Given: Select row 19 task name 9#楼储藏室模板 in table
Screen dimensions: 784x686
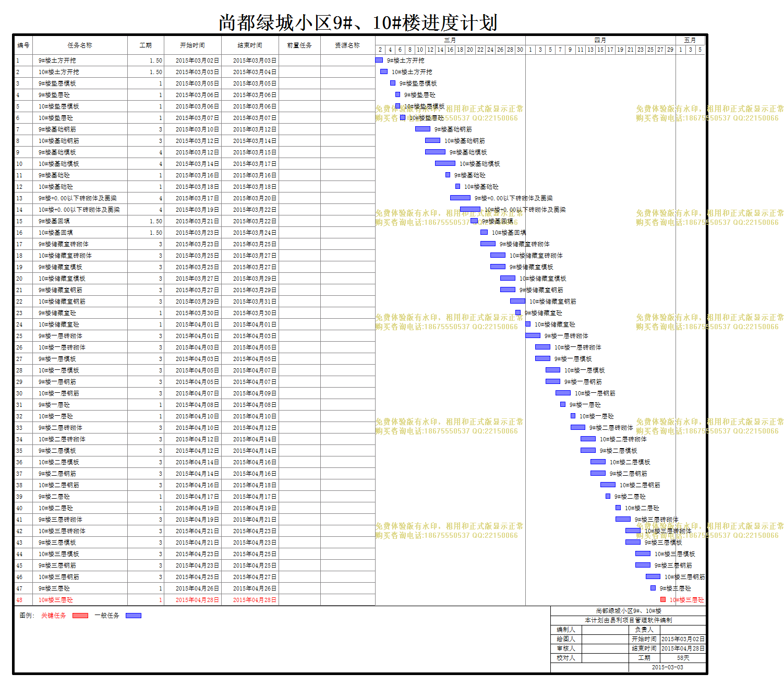Looking at the screenshot, I should tap(60, 267).
